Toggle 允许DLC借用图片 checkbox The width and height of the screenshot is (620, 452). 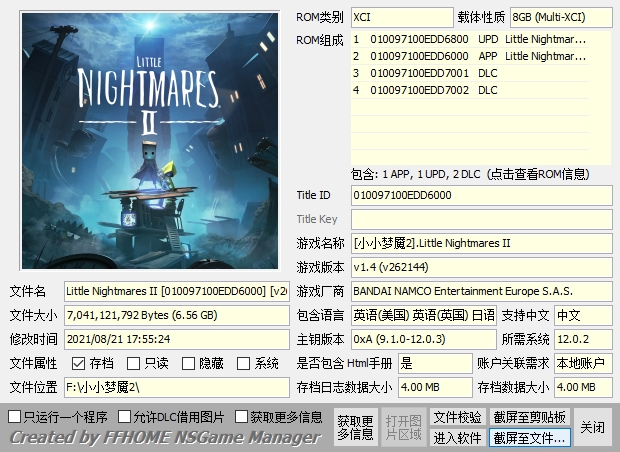(x=125, y=416)
